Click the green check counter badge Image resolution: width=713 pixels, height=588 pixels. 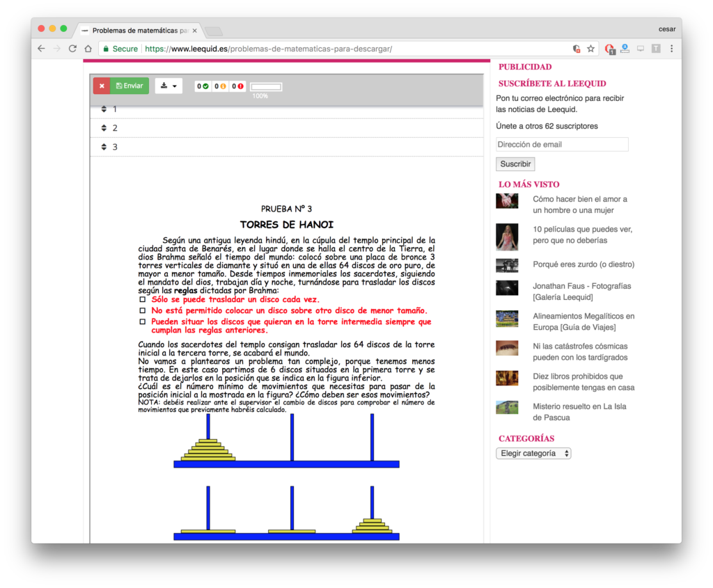(203, 86)
